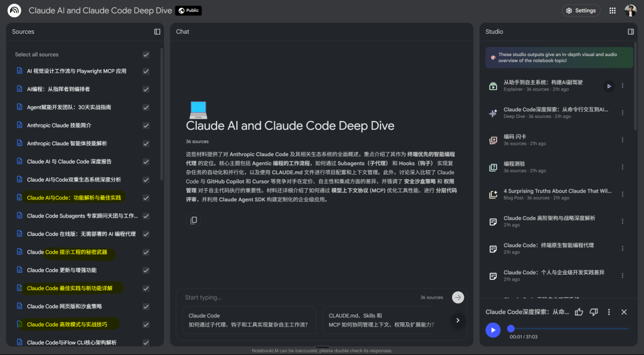Uncheck Claude AI与Code：功能解析与最佳实践 checkbox
644x355 pixels.
(x=146, y=198)
